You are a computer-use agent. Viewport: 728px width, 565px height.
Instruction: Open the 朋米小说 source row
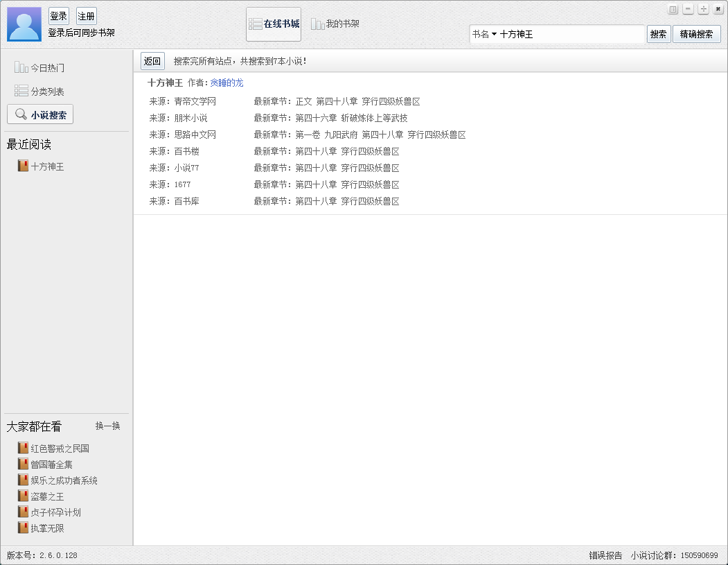(278, 118)
